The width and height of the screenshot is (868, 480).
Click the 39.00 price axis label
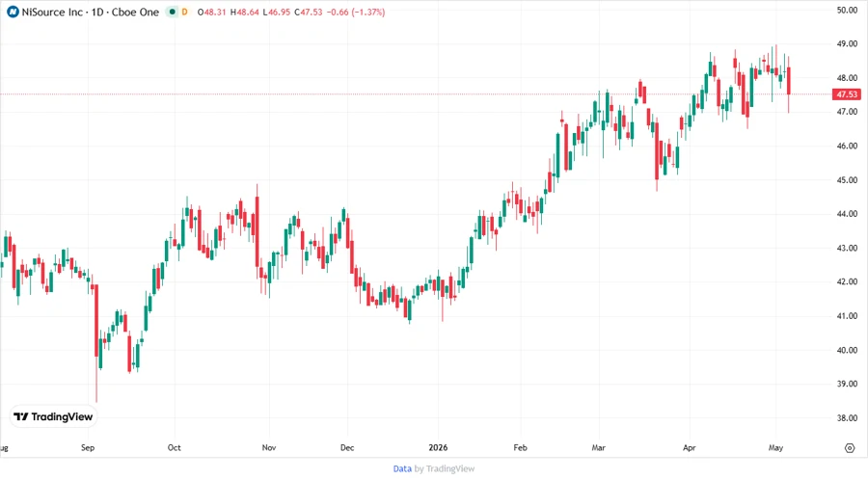click(x=847, y=384)
